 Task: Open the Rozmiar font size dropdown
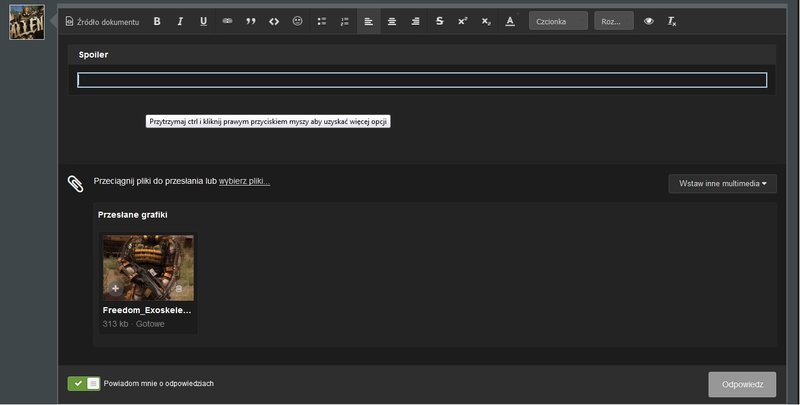(x=613, y=21)
